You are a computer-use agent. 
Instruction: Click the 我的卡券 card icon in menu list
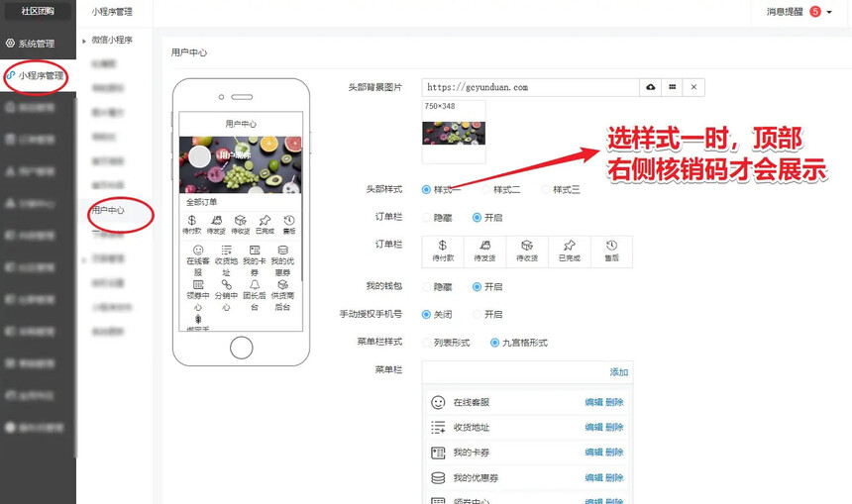pyautogui.click(x=438, y=453)
